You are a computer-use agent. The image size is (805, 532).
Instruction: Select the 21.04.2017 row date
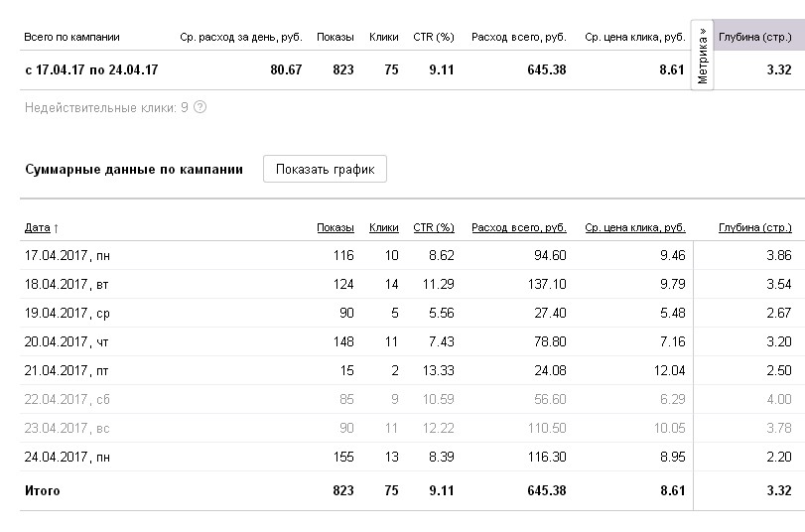click(x=67, y=370)
